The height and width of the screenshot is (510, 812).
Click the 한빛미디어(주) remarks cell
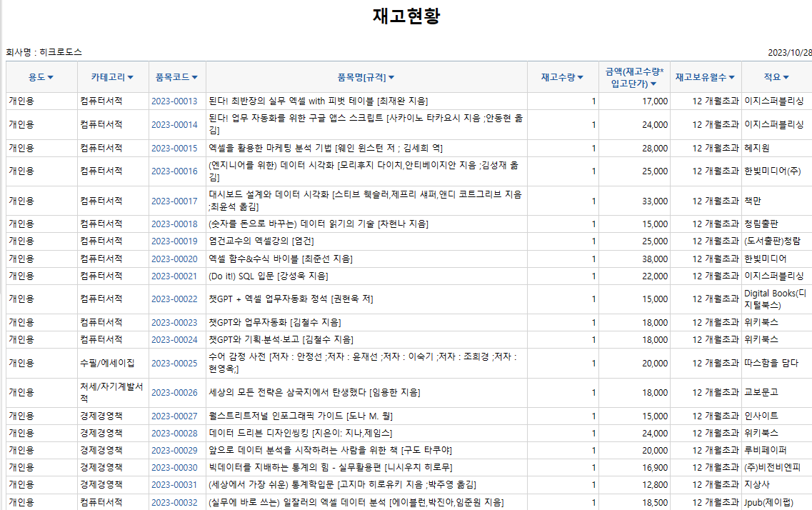[x=777, y=171]
